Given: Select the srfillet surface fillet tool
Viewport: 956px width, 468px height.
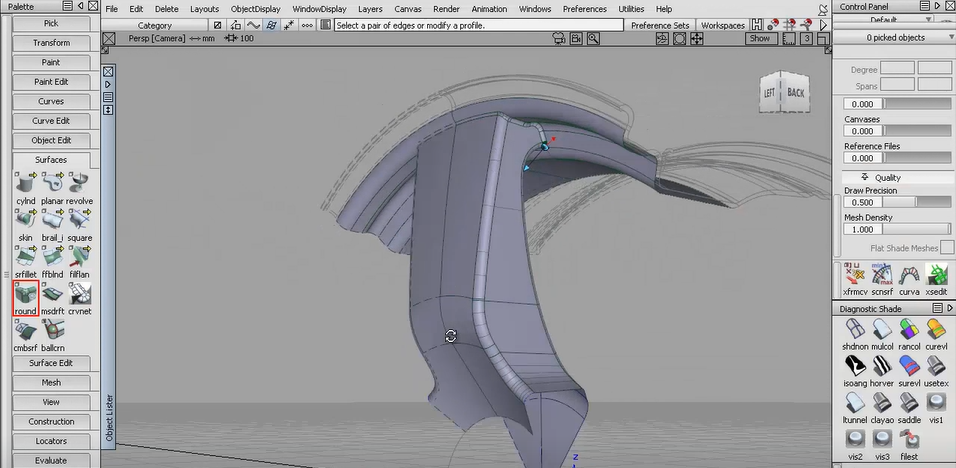Looking at the screenshot, I should point(25,258).
